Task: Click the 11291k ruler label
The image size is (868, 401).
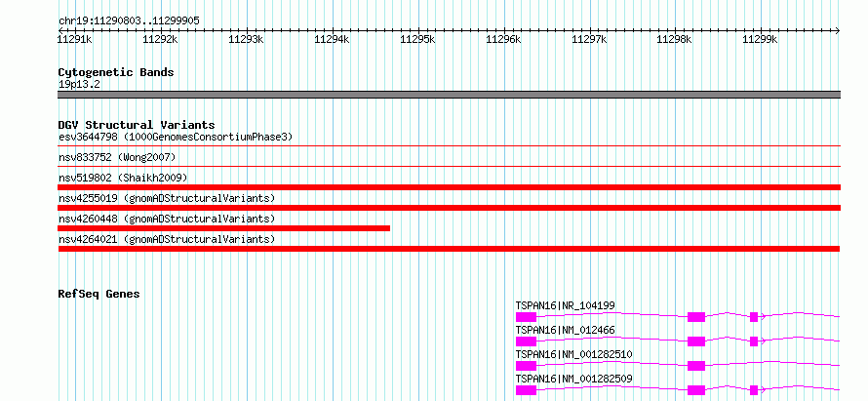Action: pyautogui.click(x=75, y=39)
